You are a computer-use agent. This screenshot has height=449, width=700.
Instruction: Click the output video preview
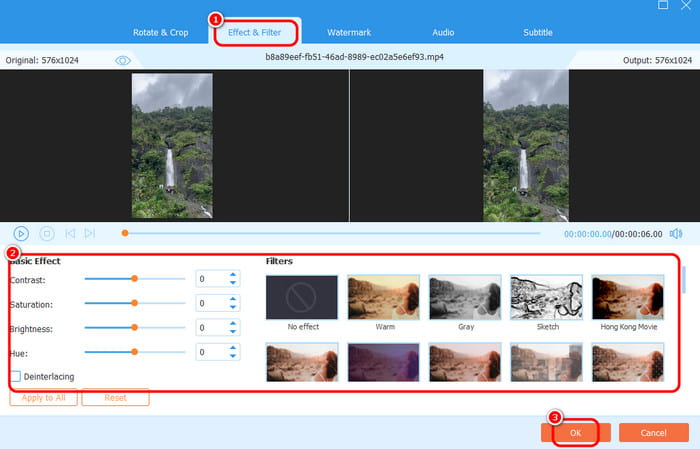pyautogui.click(x=526, y=146)
